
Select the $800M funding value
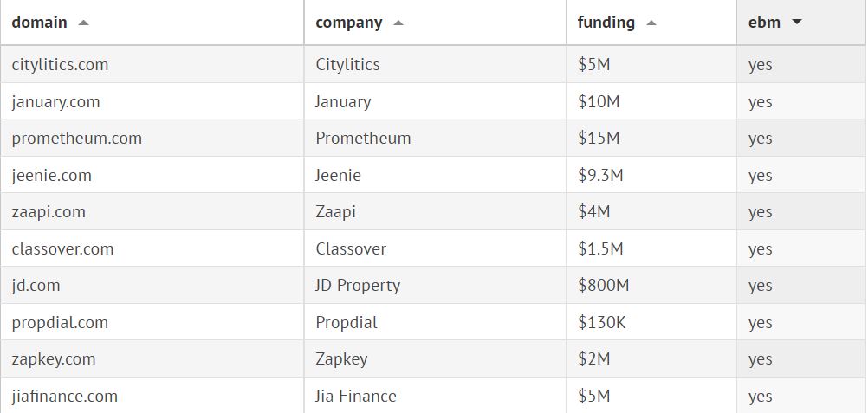[x=604, y=286]
